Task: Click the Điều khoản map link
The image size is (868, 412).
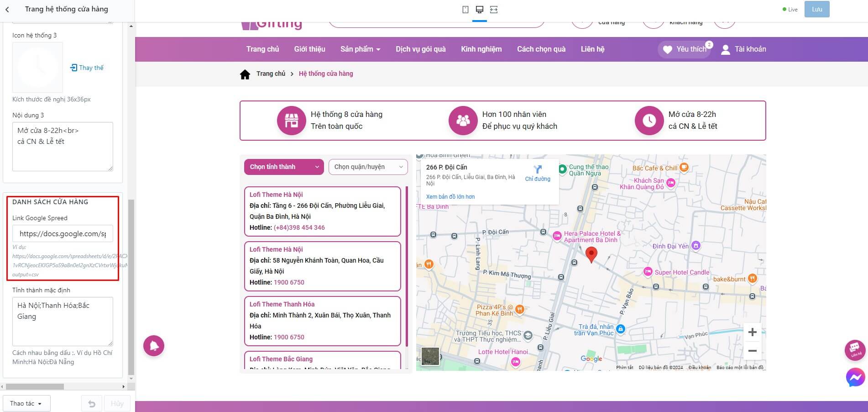Action: pyautogui.click(x=700, y=367)
